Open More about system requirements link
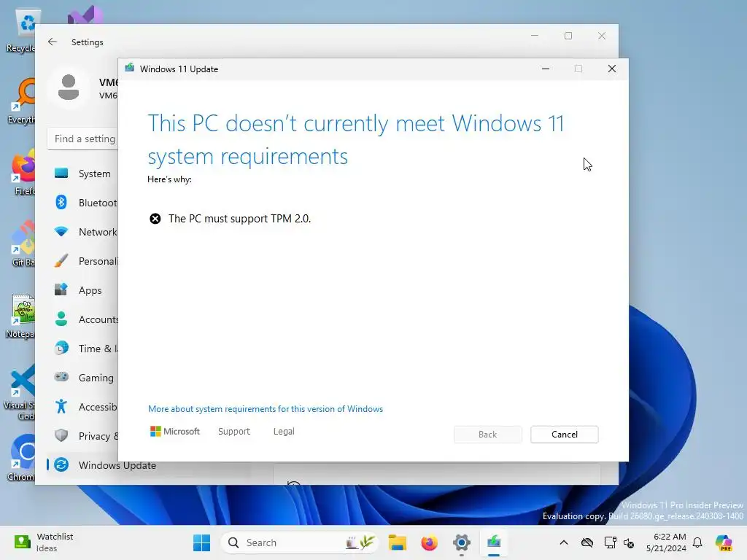 pos(266,409)
